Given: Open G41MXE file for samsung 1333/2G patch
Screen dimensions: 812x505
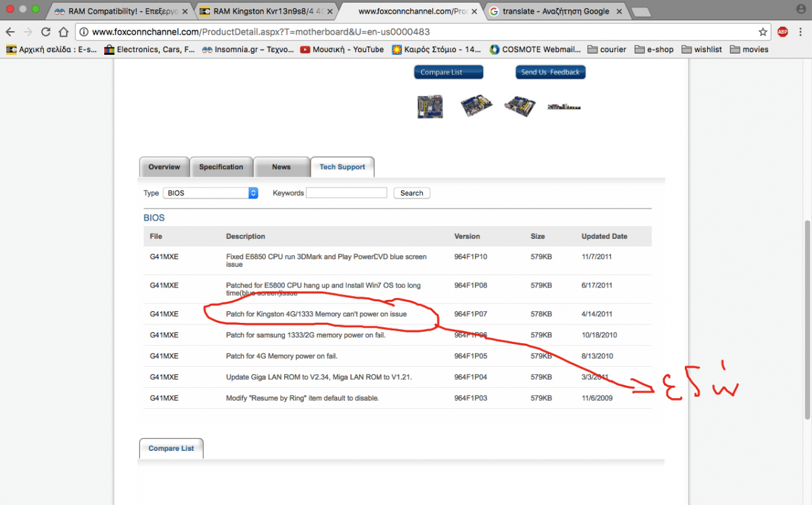Looking at the screenshot, I should pos(164,335).
